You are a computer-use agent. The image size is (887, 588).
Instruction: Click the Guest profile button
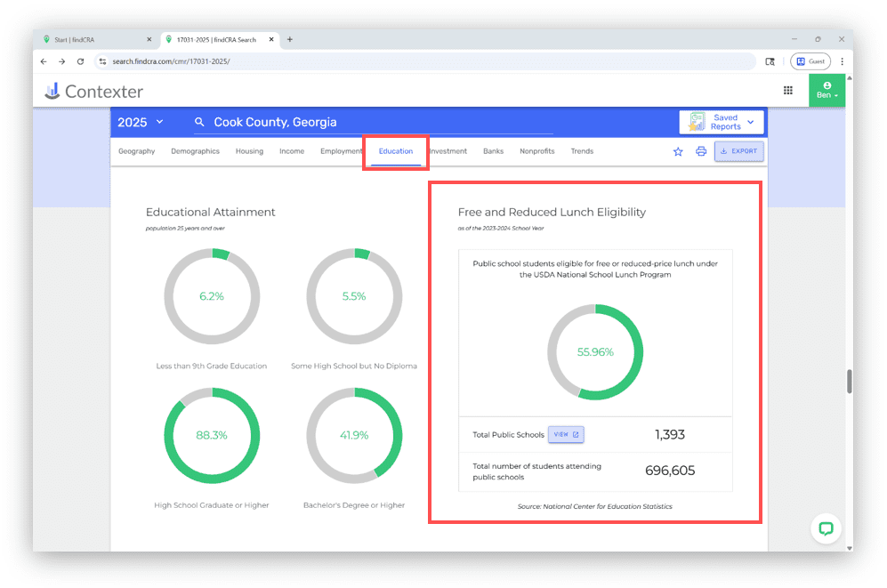point(810,61)
